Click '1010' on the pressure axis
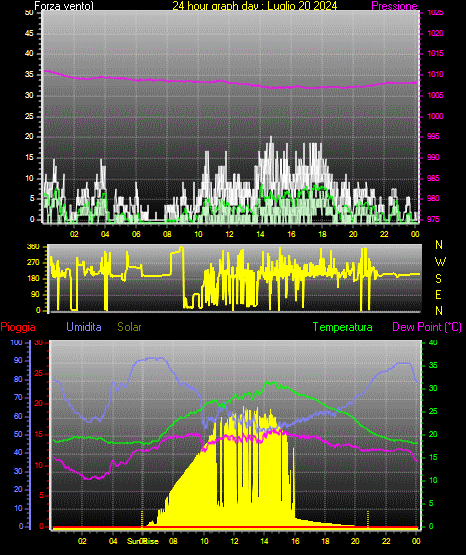 (435, 75)
